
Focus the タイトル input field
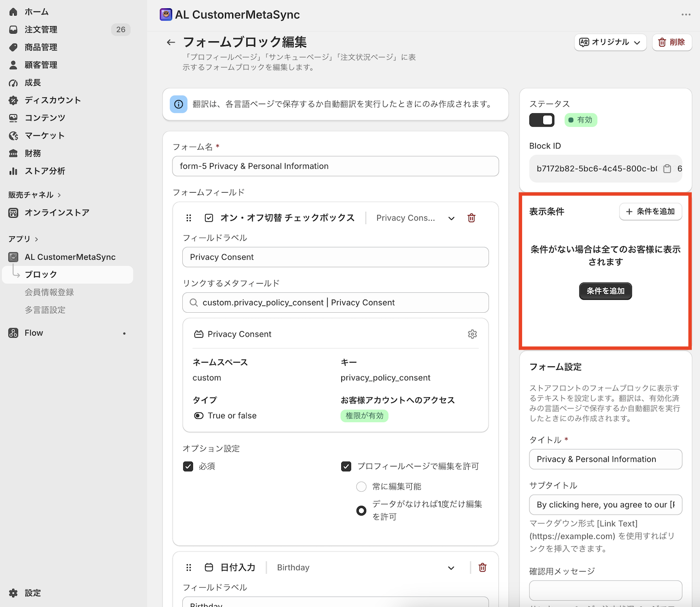605,459
